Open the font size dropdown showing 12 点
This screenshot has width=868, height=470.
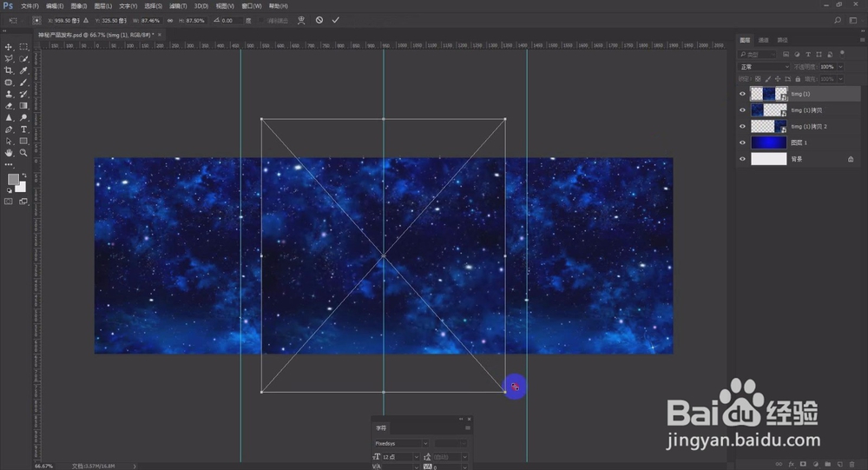point(417,457)
